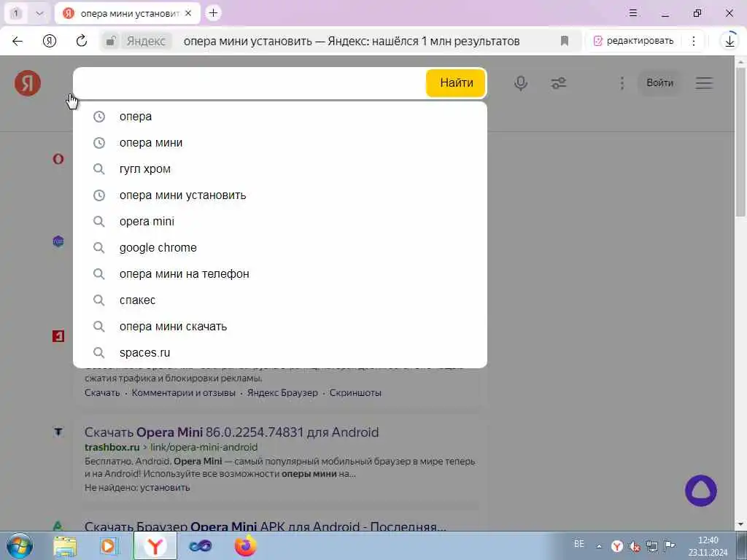Viewport: 747px width, 560px height.
Task: Select the 'опера мини' history suggestion
Action: pos(280,142)
